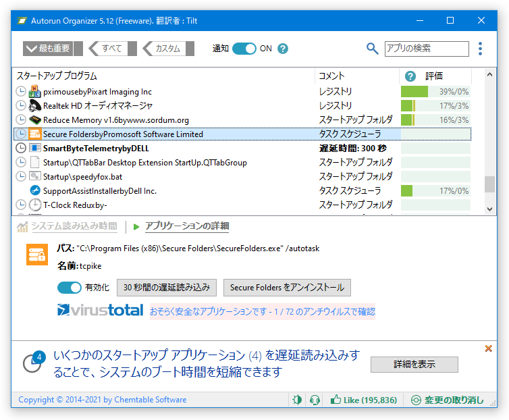This screenshot has width=509, height=420.
Task: Click delay clock icon for speedyfox.bat row
Action: (21, 176)
